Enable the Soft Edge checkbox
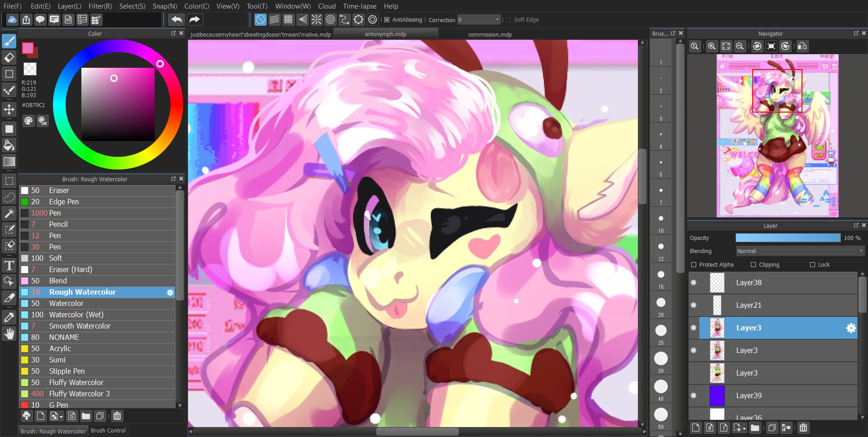Image resolution: width=868 pixels, height=437 pixels. (508, 20)
